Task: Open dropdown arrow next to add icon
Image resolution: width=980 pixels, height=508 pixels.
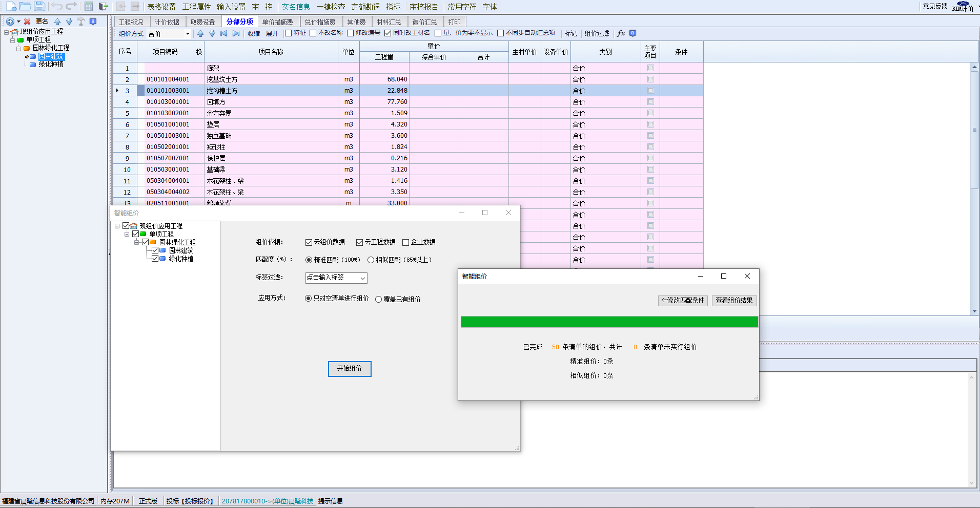Action: point(18,22)
